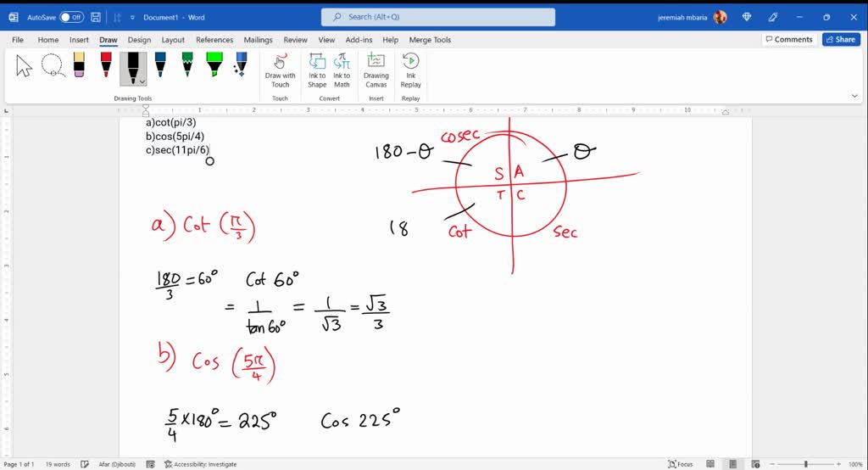
Task: Click Ink to Math
Action: point(342,70)
